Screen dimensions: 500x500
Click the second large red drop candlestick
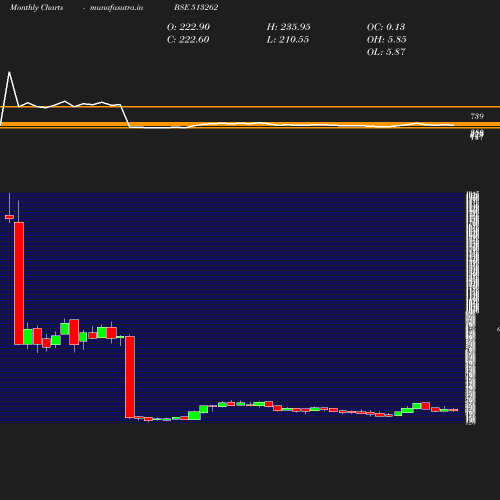point(130,377)
